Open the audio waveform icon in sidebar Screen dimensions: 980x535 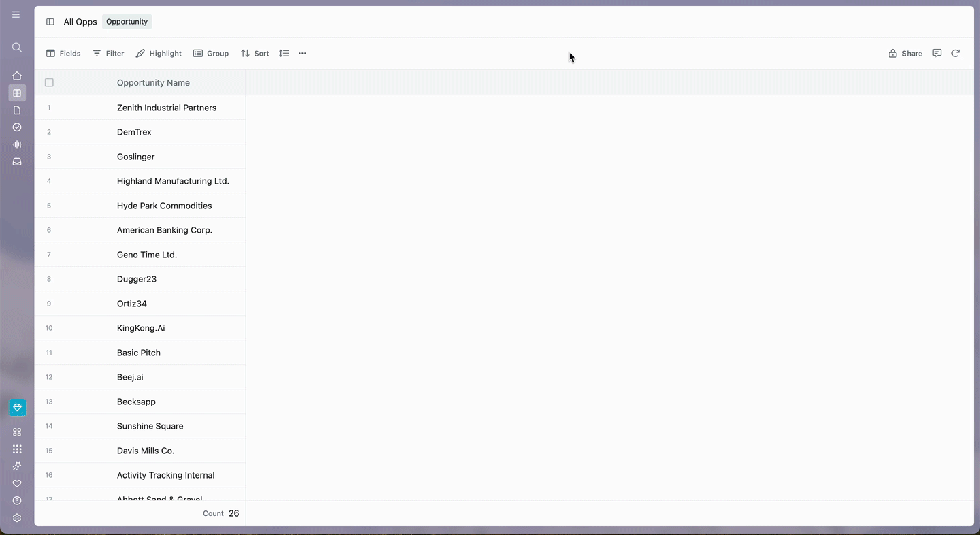[x=17, y=144]
